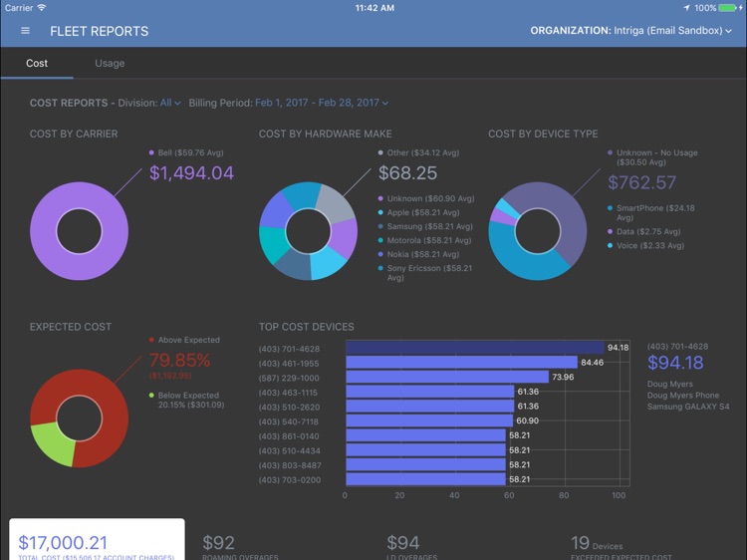
Task: Select the Above Expected legend item
Action: tap(184, 340)
